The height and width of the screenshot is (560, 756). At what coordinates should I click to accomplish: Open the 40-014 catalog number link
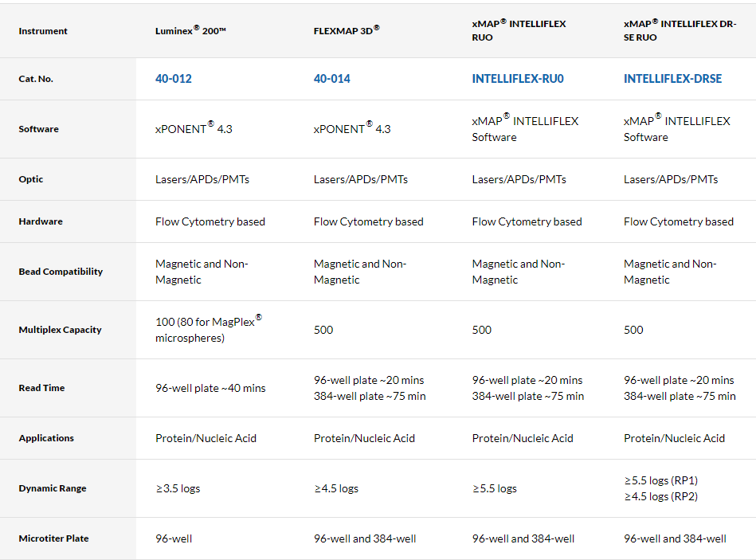331,79
